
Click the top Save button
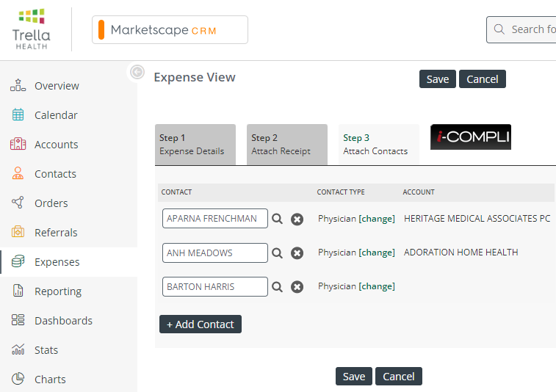[438, 79]
